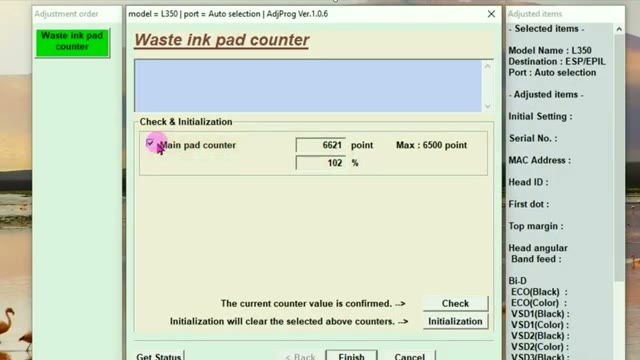The height and width of the screenshot is (360, 640).
Task: Click the message box scroll-down arrow
Action: [487, 106]
